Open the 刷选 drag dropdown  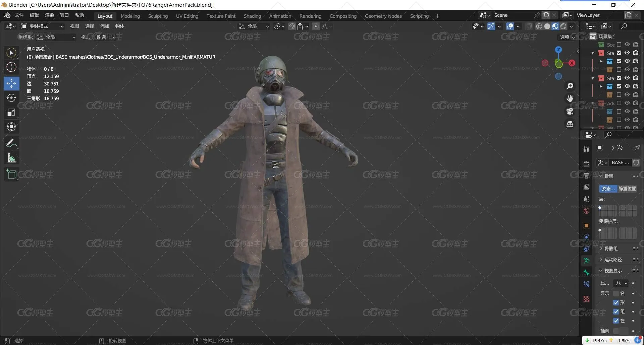[x=106, y=38]
